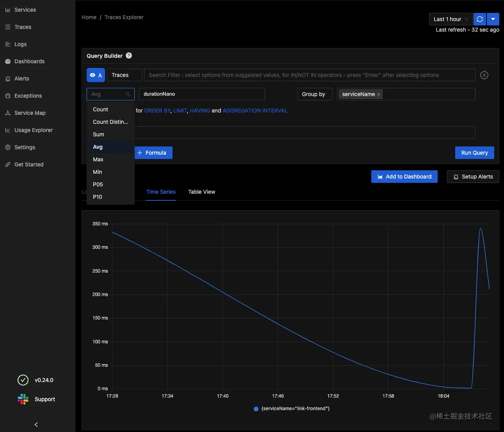Select P05 aggregation option
This screenshot has height=432, width=504.
(x=110, y=184)
